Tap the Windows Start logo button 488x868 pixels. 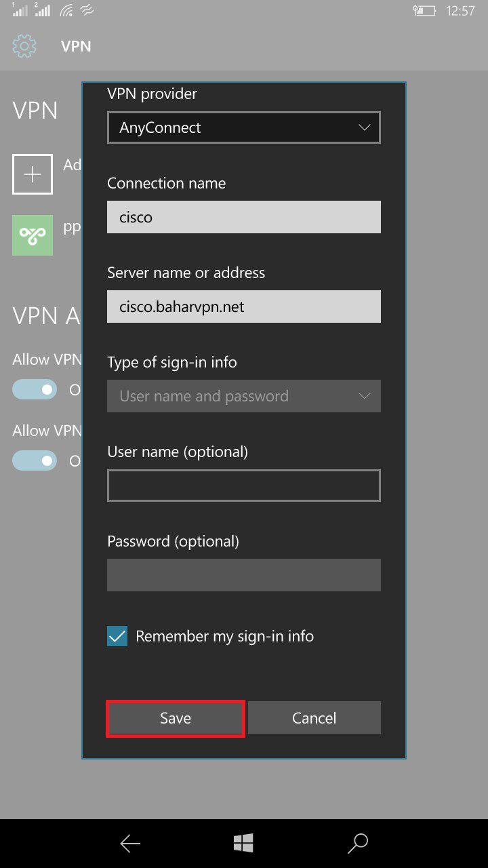tap(243, 843)
